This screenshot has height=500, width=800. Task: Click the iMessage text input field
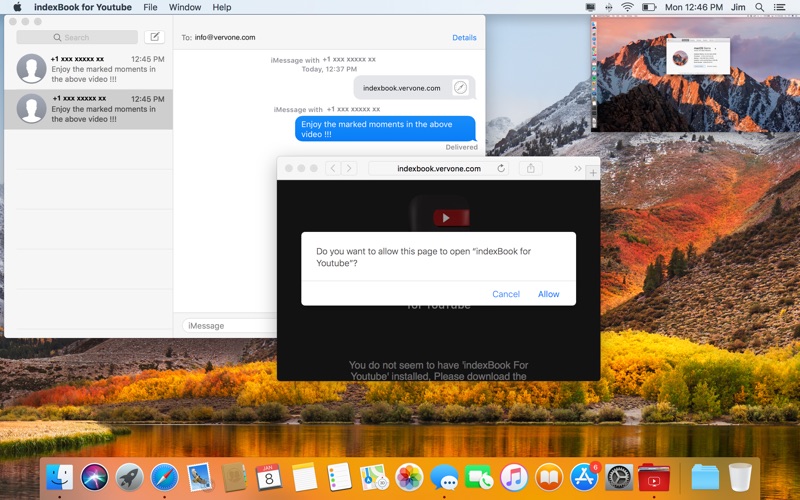click(230, 326)
